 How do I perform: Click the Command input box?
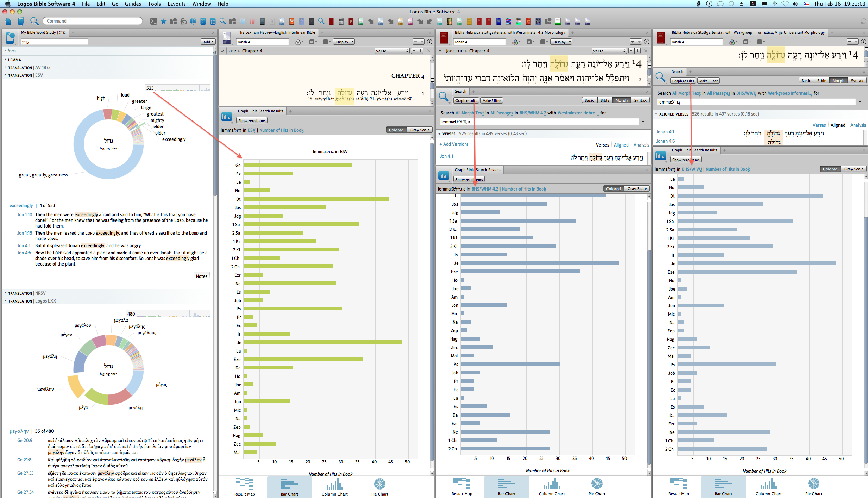pyautogui.click(x=93, y=21)
